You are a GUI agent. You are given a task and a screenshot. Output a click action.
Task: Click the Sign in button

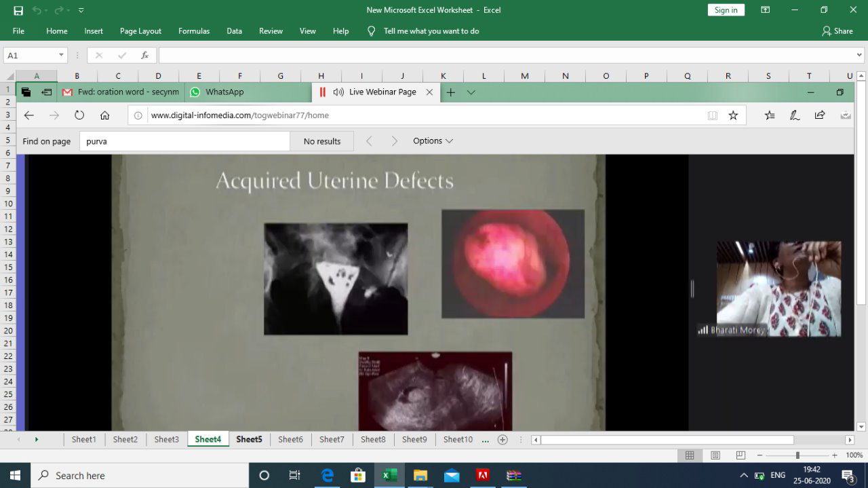tap(726, 10)
